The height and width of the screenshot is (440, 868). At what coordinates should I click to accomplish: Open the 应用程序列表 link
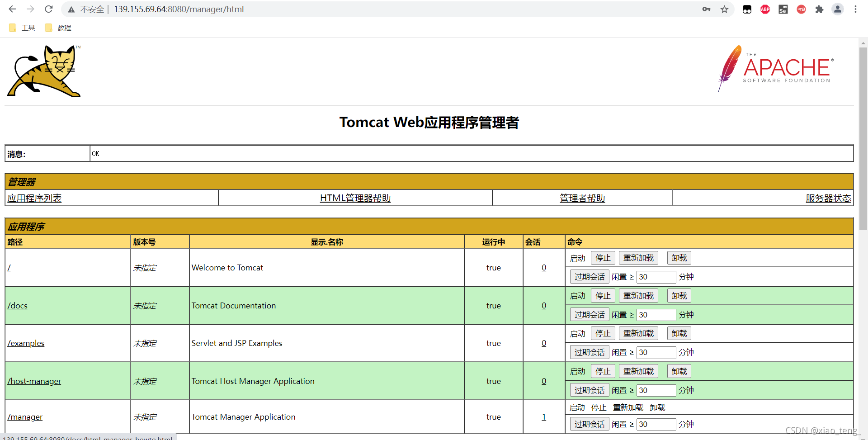(x=34, y=198)
